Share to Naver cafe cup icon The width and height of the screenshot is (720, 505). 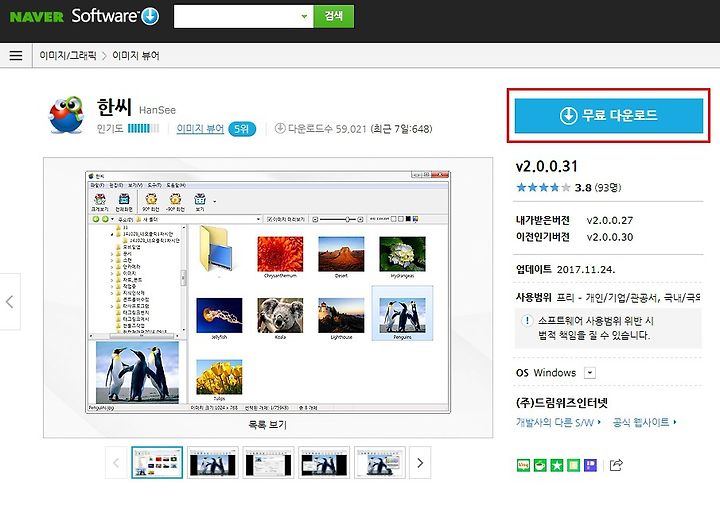coord(540,465)
